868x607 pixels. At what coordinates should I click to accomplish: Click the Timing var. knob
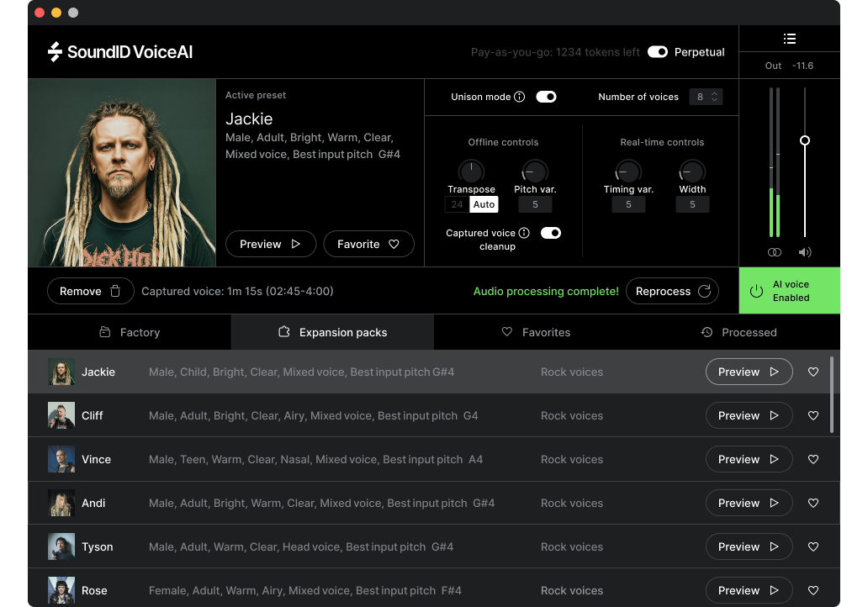tap(628, 171)
